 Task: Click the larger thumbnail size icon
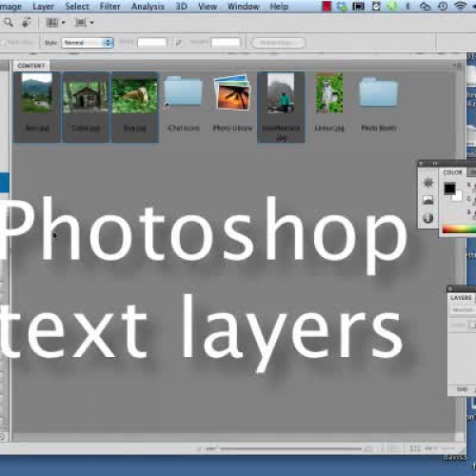click(368, 449)
